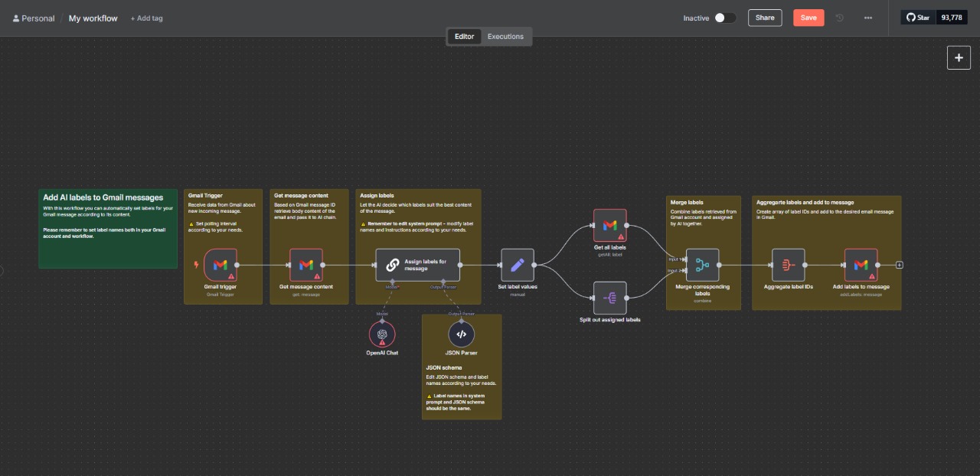Open the Assign labels for message node
Screen dimensions: 980x476
click(x=417, y=265)
